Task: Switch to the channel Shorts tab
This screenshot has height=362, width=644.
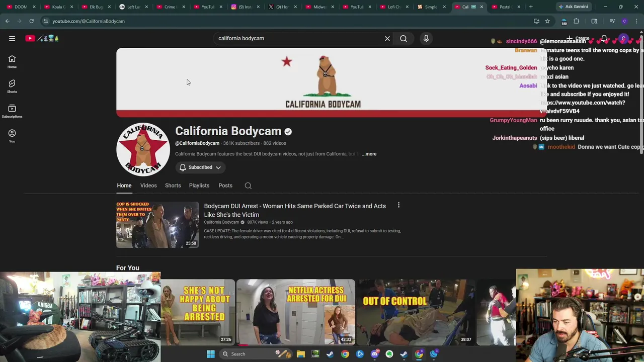Action: pos(173,186)
